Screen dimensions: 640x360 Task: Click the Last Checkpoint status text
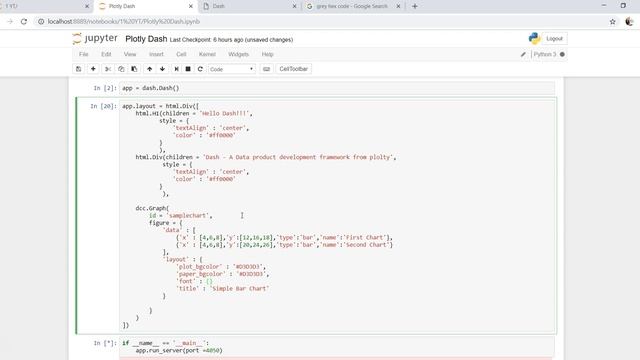click(x=231, y=40)
